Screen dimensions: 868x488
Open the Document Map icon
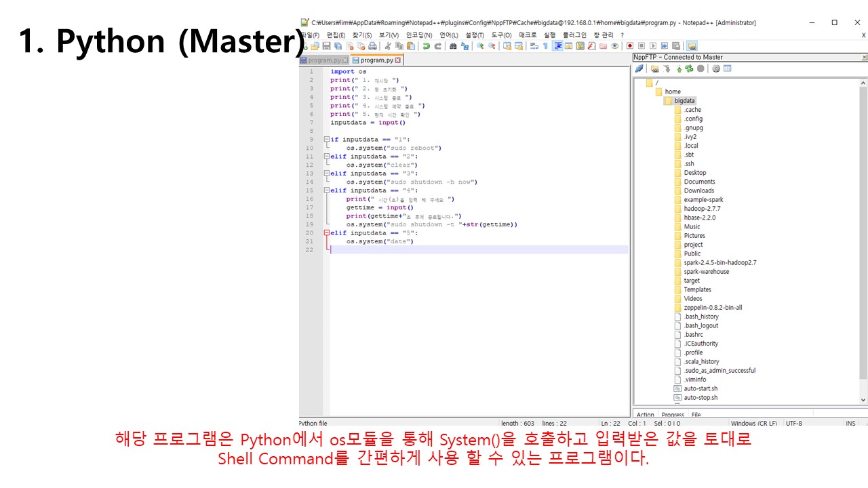tap(580, 46)
